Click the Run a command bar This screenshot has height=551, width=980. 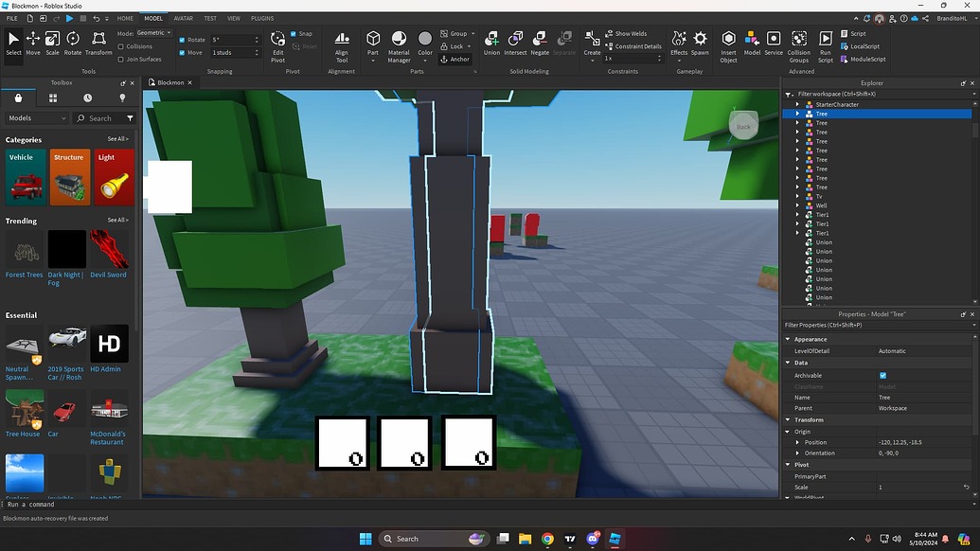(488, 505)
